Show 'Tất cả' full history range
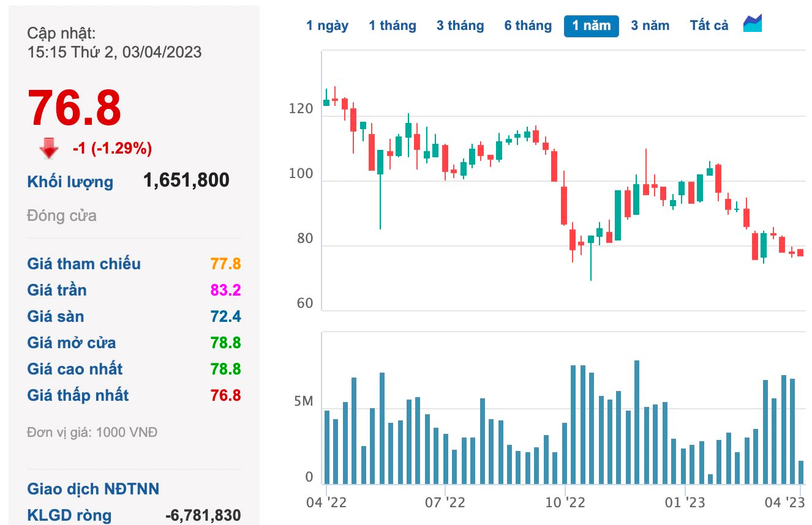This screenshot has height=525, width=812. click(709, 26)
